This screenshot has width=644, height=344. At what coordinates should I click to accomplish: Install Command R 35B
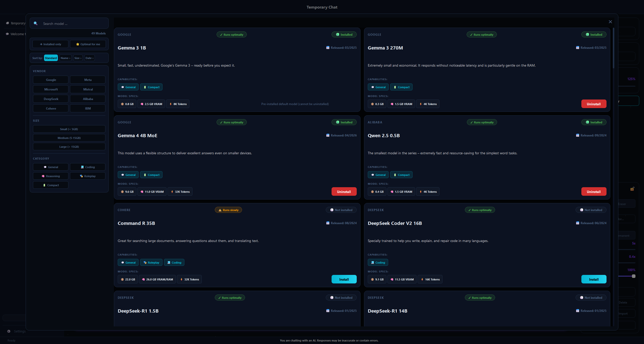click(344, 279)
